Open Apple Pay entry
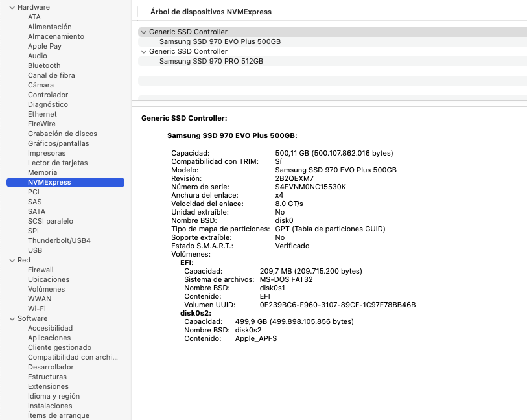 coord(45,47)
